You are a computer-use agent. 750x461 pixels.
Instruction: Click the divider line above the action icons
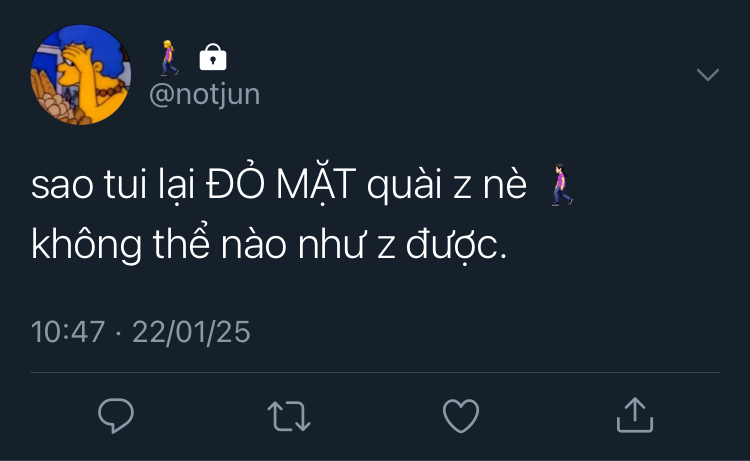(x=375, y=373)
